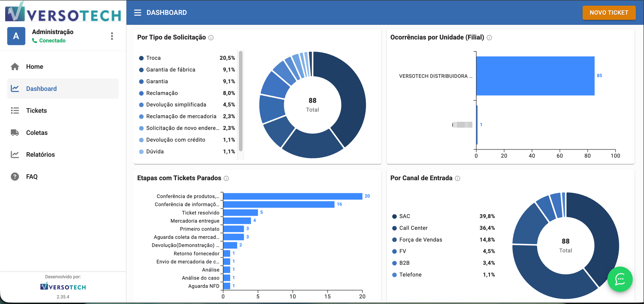
Task: Click the Conferência de informação bar with 16
Action: (x=279, y=204)
